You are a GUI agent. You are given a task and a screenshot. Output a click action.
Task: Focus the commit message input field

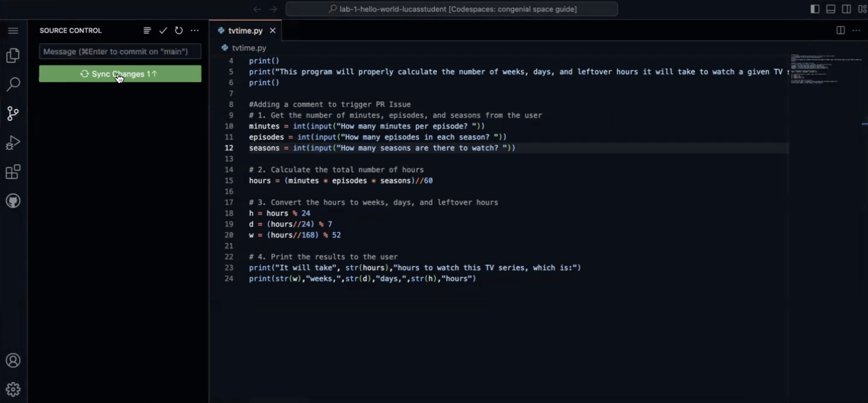coord(120,51)
